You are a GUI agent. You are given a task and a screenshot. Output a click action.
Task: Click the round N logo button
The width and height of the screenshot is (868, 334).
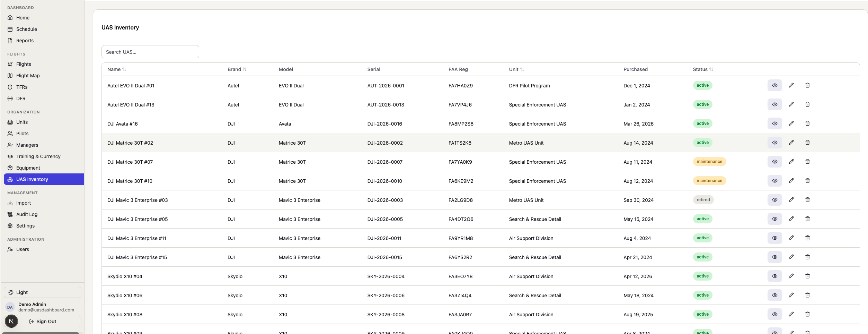pyautogui.click(x=11, y=321)
